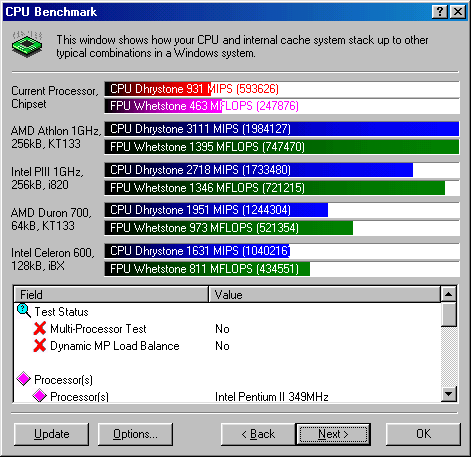Image resolution: width=471 pixels, height=457 pixels.
Task: Click the Update button
Action: [x=52, y=434]
